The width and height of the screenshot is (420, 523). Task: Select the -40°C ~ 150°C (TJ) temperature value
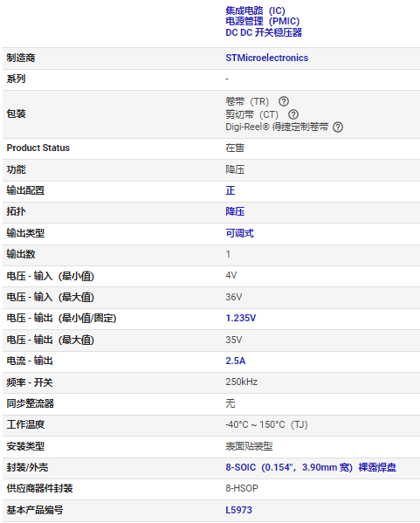point(266,424)
